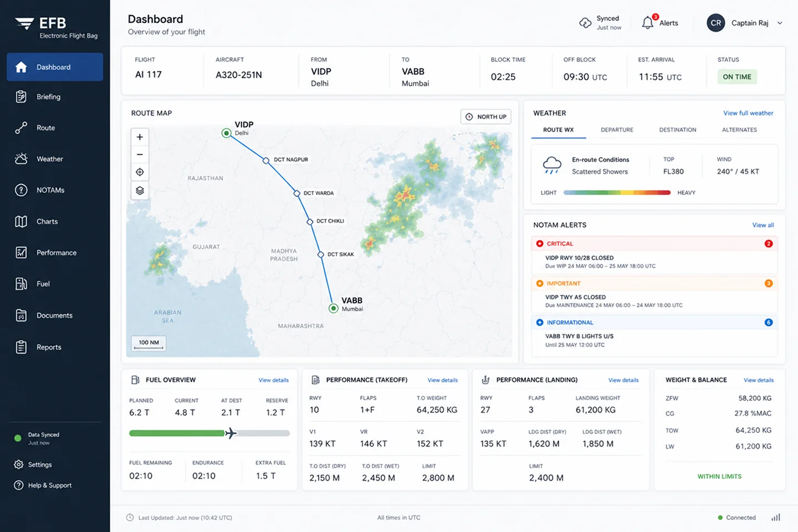Toggle the North Up map orientation

pyautogui.click(x=486, y=117)
